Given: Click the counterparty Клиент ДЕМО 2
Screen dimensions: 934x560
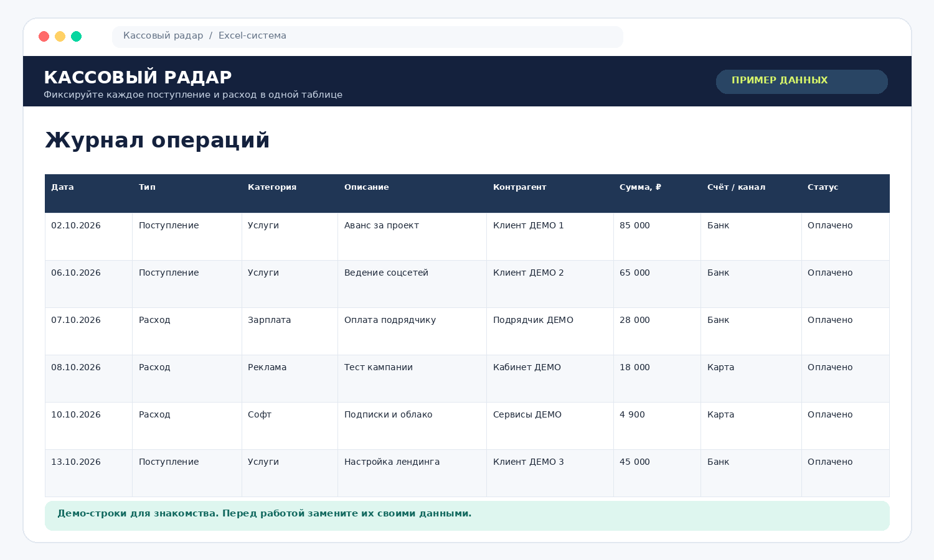Looking at the screenshot, I should pos(550,284).
